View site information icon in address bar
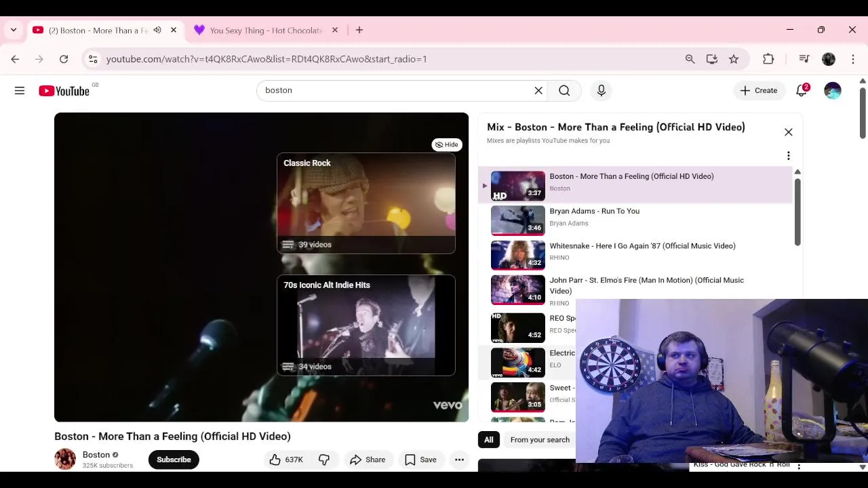Screen dimensions: 868x488 pos(94,59)
